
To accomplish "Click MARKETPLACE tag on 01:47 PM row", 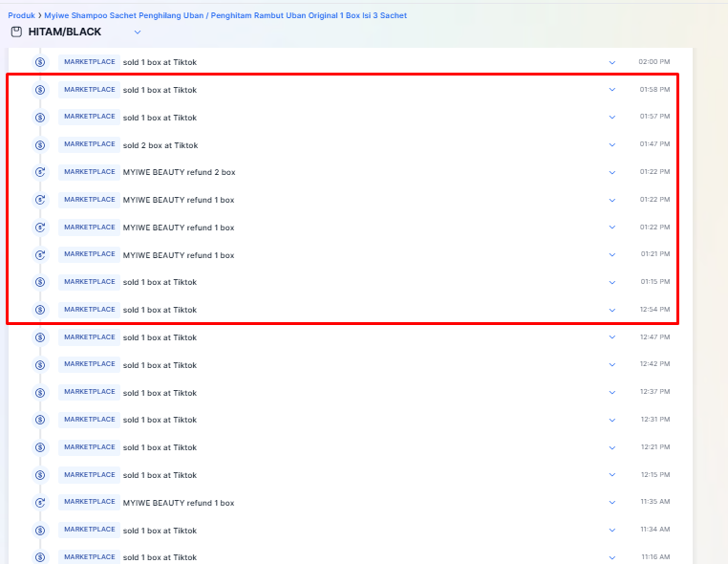I will coord(89,144).
